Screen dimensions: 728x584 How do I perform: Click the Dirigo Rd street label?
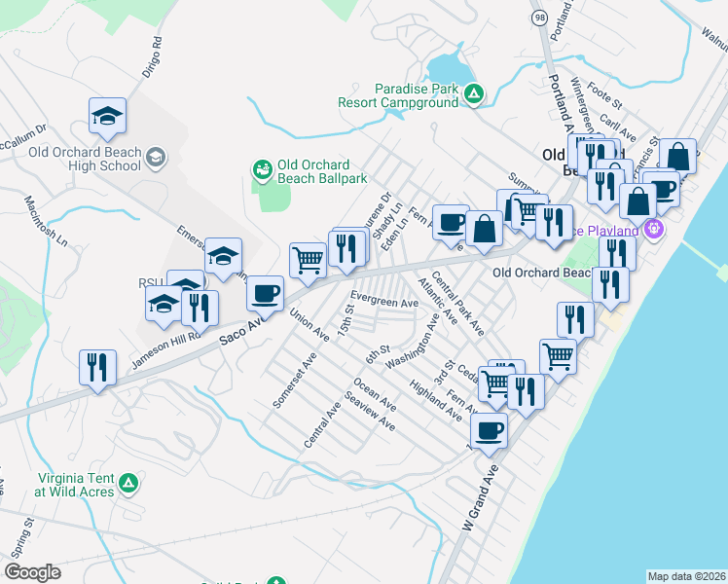click(x=152, y=57)
